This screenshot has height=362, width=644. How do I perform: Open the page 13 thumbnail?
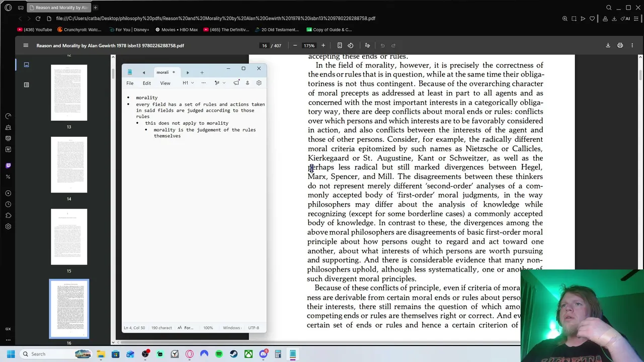point(69,93)
